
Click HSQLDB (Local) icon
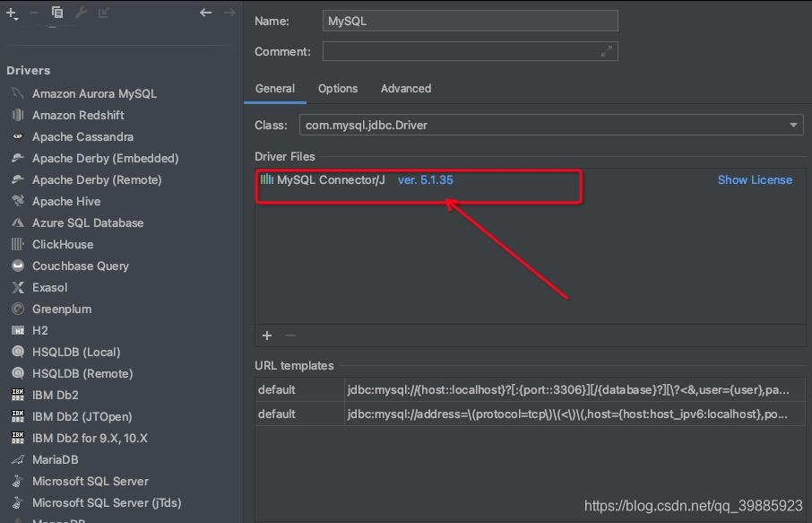(x=18, y=352)
